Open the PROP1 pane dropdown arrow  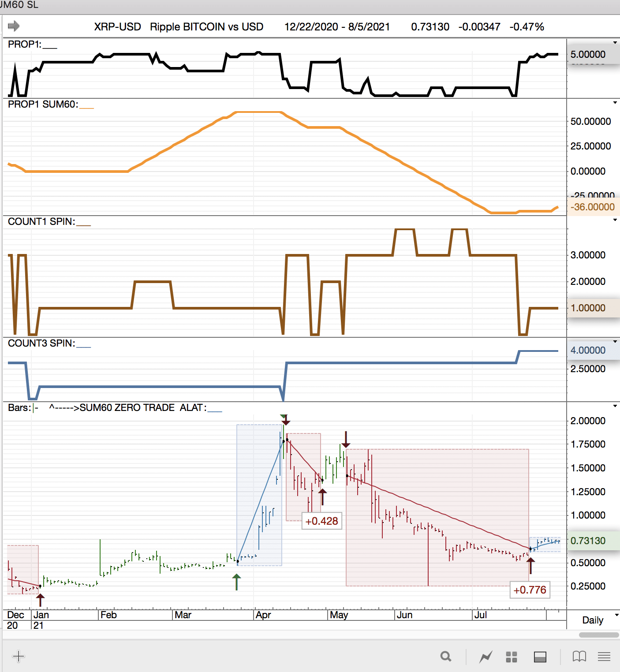pos(615,43)
